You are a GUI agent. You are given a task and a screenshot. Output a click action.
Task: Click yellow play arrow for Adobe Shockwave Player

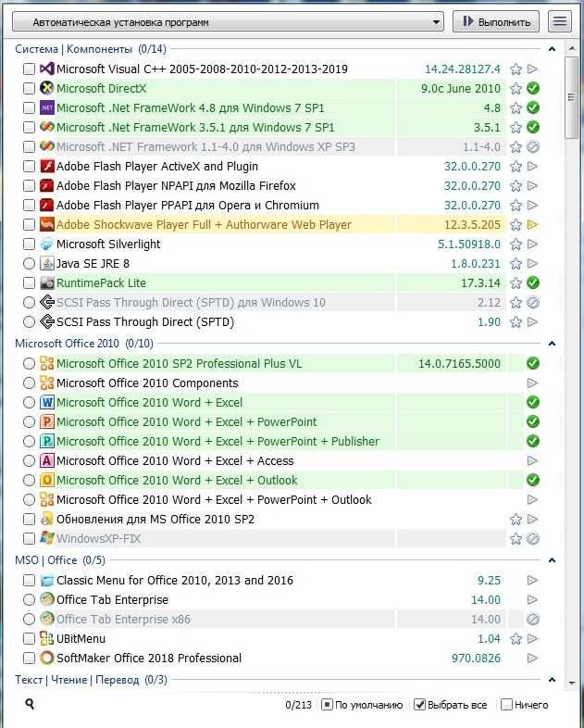click(532, 225)
